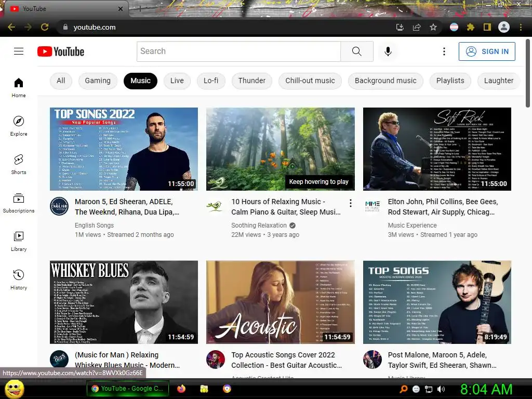
Task: Click the share page icon in address bar
Action: click(417, 27)
